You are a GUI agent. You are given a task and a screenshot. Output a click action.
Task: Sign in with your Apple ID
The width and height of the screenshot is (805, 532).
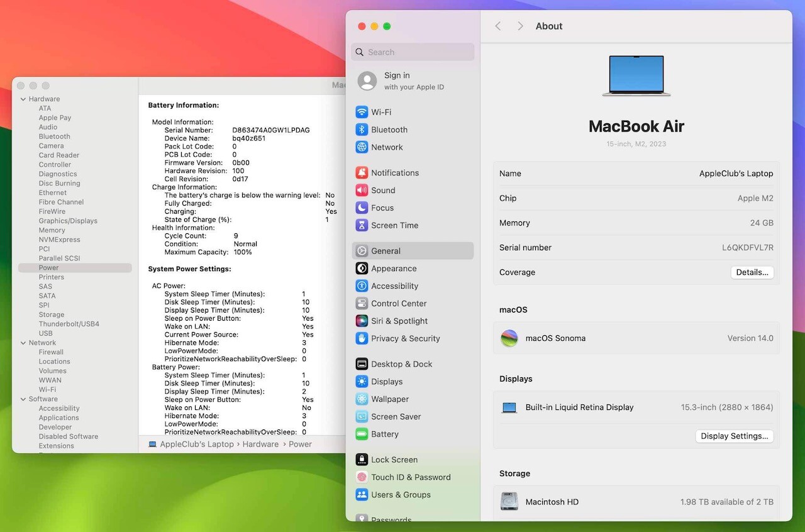[413, 81]
